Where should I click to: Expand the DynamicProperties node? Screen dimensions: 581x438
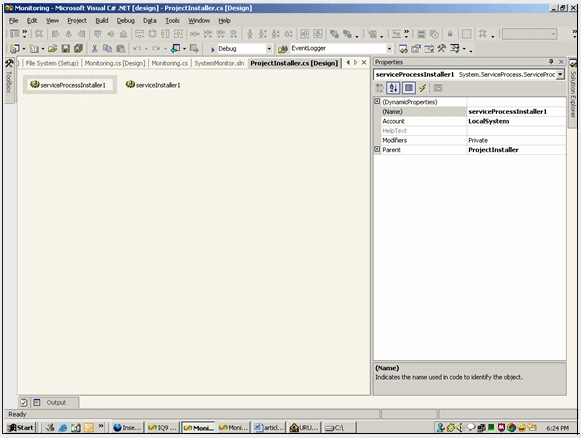pyautogui.click(x=377, y=101)
